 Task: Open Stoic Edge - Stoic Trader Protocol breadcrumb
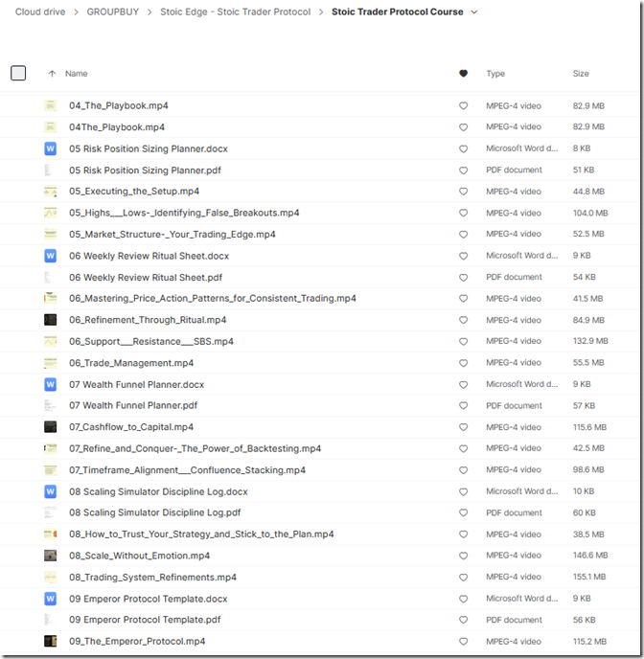click(235, 12)
